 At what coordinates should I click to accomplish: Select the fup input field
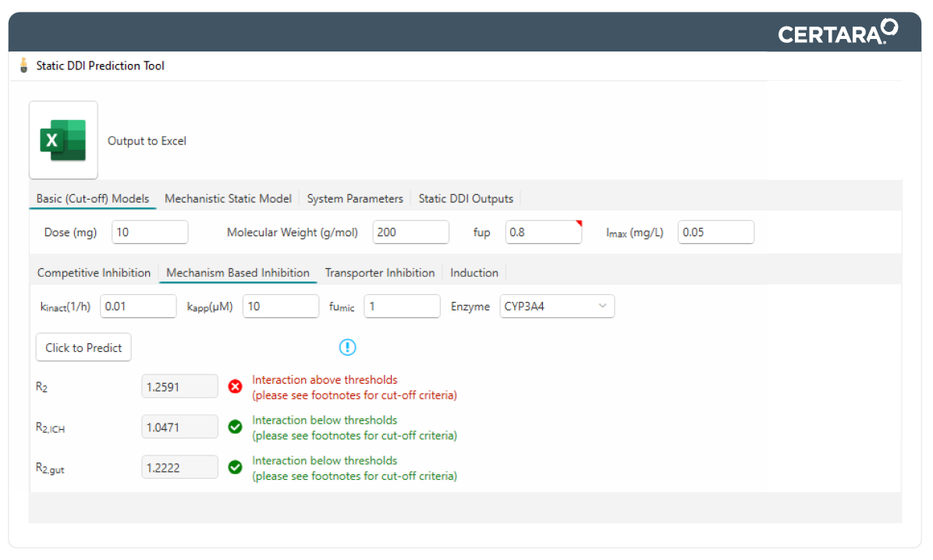[543, 232]
